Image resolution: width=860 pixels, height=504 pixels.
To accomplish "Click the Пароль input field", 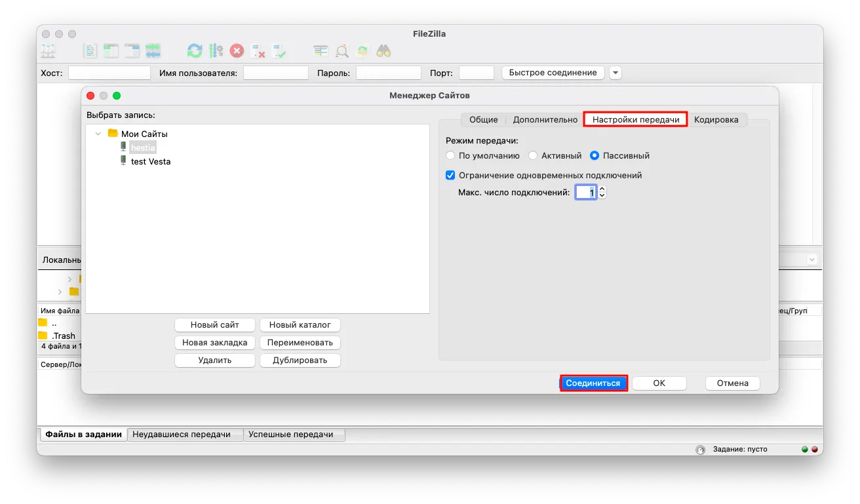I will click(389, 73).
